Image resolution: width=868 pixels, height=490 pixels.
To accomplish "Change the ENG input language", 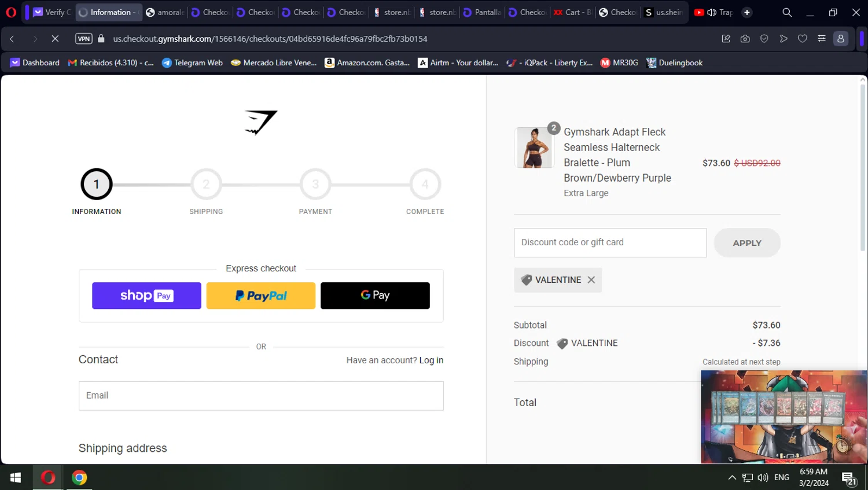I will pos(782,477).
